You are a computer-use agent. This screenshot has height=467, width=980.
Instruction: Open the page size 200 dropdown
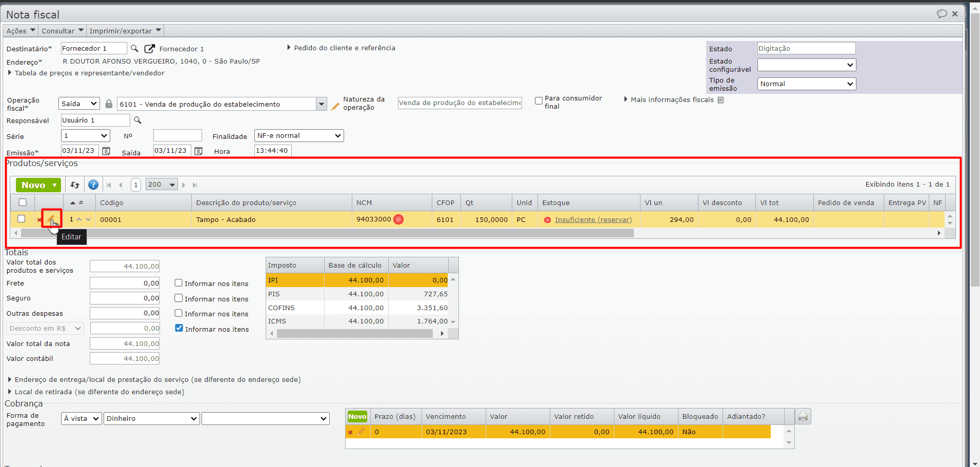tap(162, 185)
